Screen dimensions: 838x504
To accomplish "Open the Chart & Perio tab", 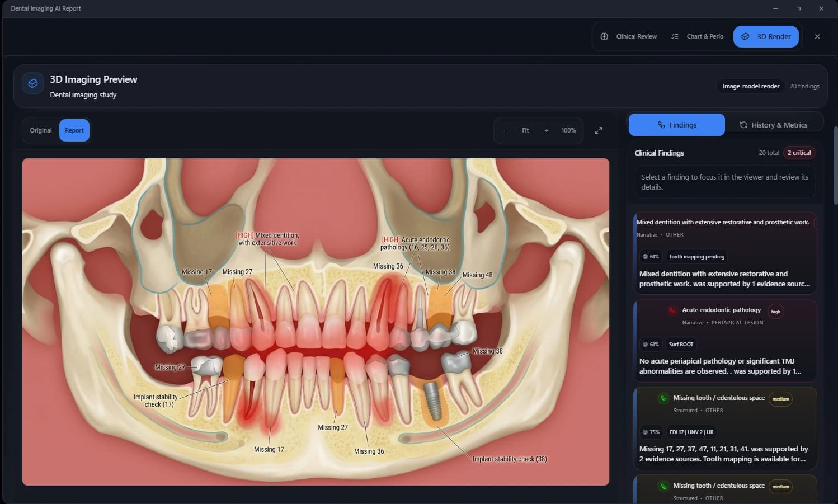I will pos(698,36).
